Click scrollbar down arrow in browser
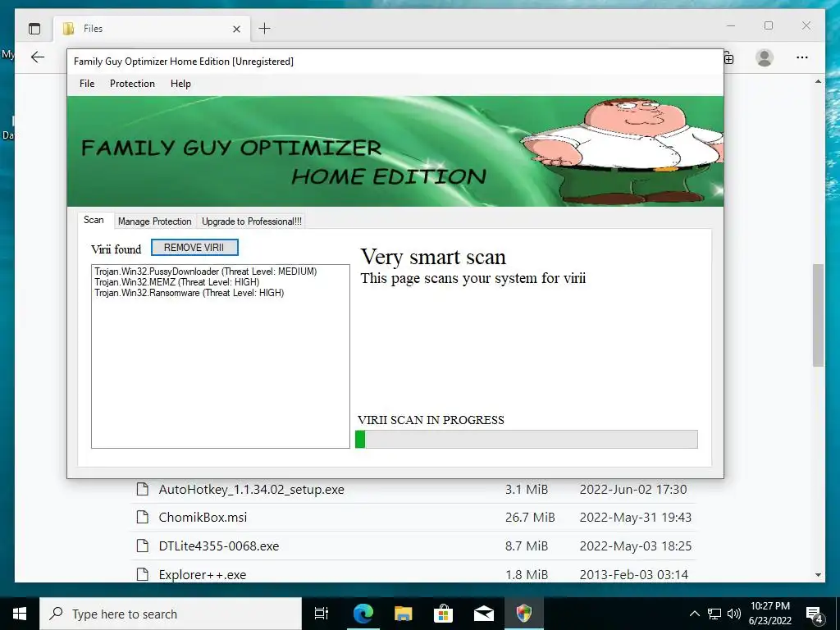The width and height of the screenshot is (840, 630). click(x=818, y=575)
